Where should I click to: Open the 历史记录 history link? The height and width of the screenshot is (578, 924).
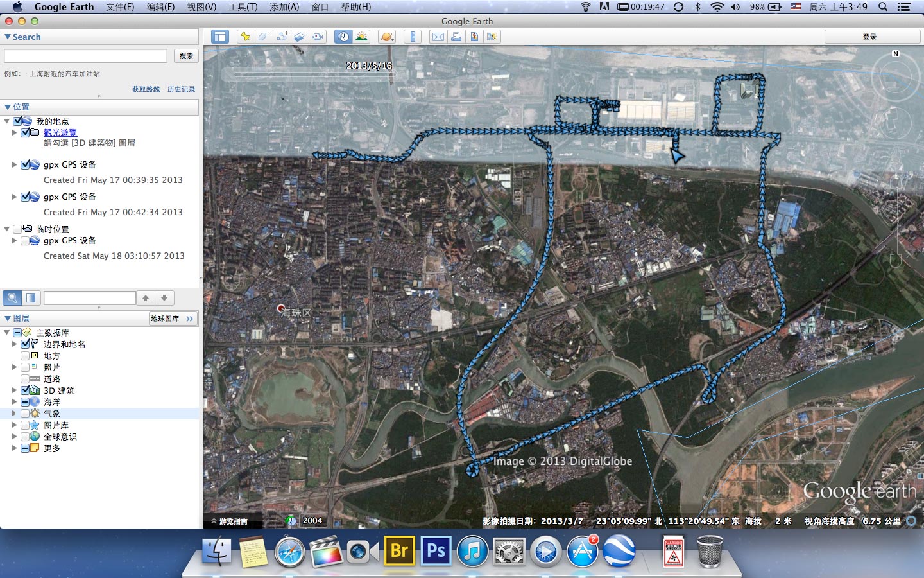182,89
